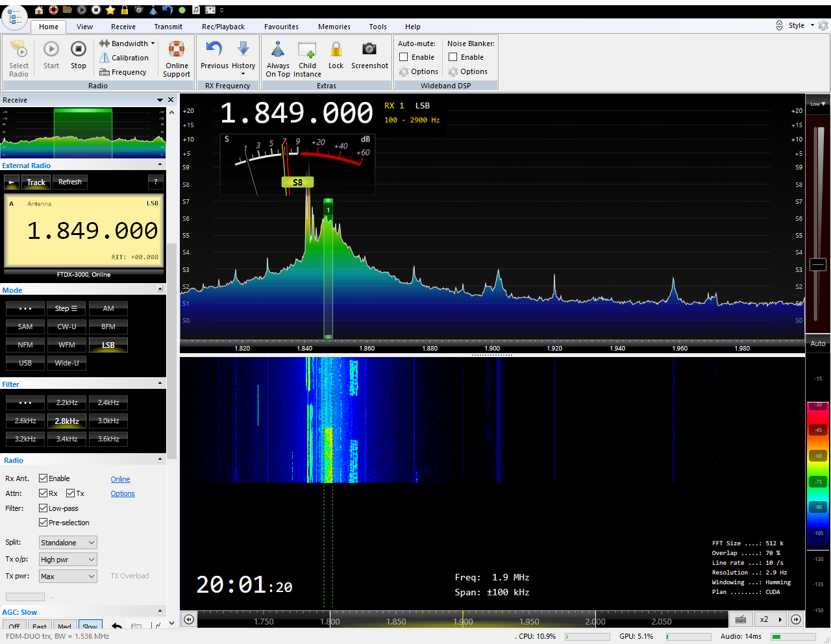Take a Screenshot with the camera icon
The width and height of the screenshot is (831, 644).
369,50
